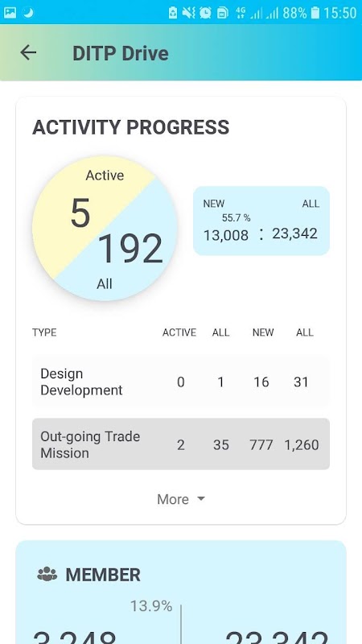
Task: Tap the moon night-mode icon in status bar
Action: 28,13
